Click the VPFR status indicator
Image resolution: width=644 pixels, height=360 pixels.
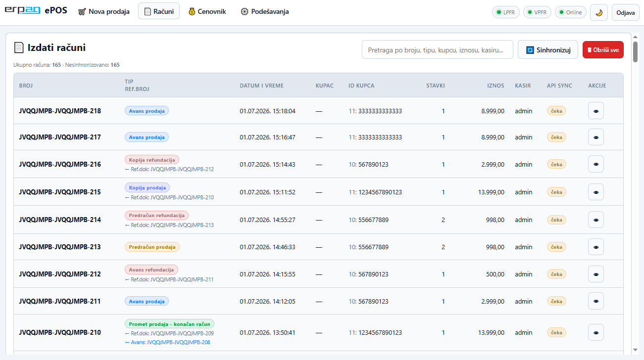(537, 12)
